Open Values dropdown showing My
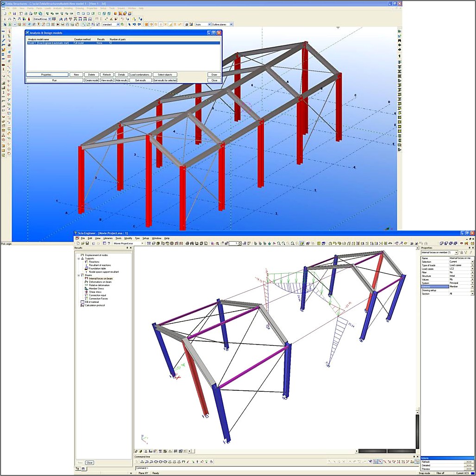Image resolution: width=476 pixels, height=476 pixels. [x=472, y=280]
